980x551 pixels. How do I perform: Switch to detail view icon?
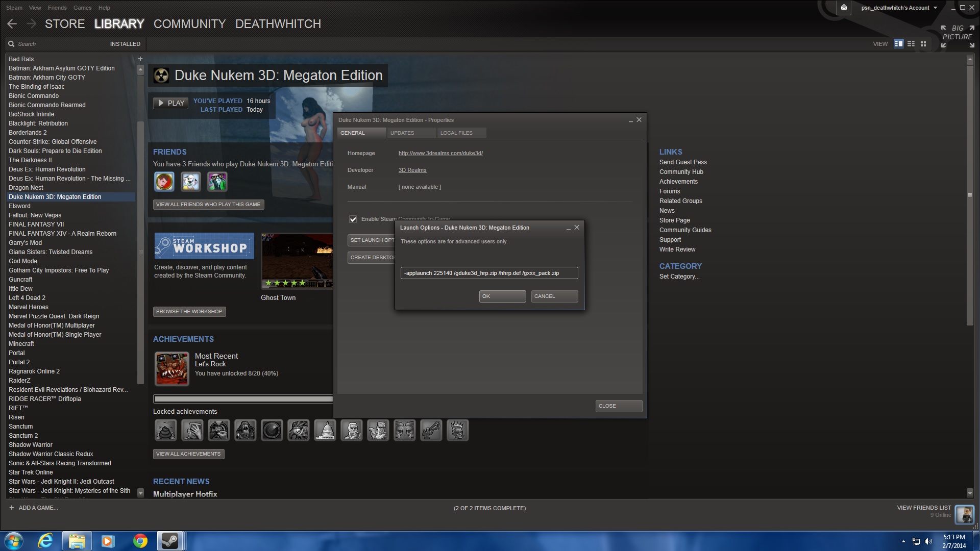pyautogui.click(x=899, y=44)
